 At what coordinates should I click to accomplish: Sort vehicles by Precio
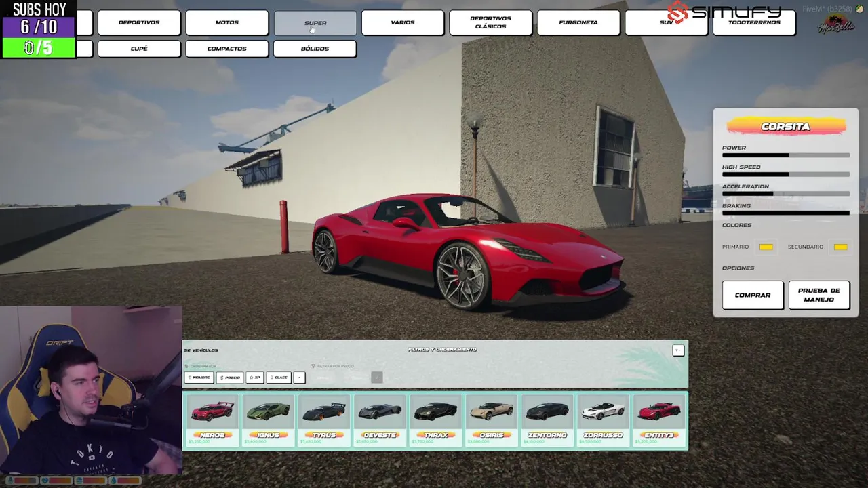tap(229, 378)
